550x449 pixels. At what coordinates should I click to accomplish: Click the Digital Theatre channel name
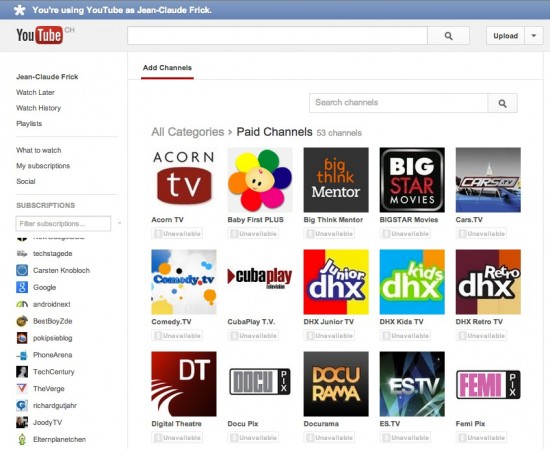point(176,424)
